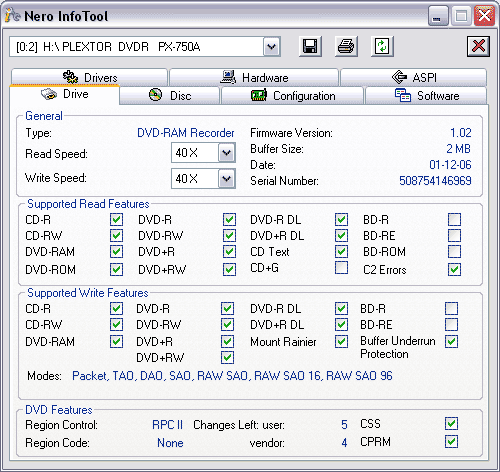Click the circuit board icon on Configuration tab
This screenshot has height=472, width=500.
click(259, 95)
